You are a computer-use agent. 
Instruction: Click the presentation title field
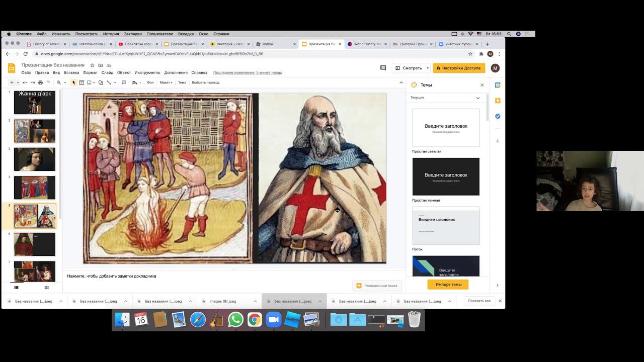tap(53, 65)
